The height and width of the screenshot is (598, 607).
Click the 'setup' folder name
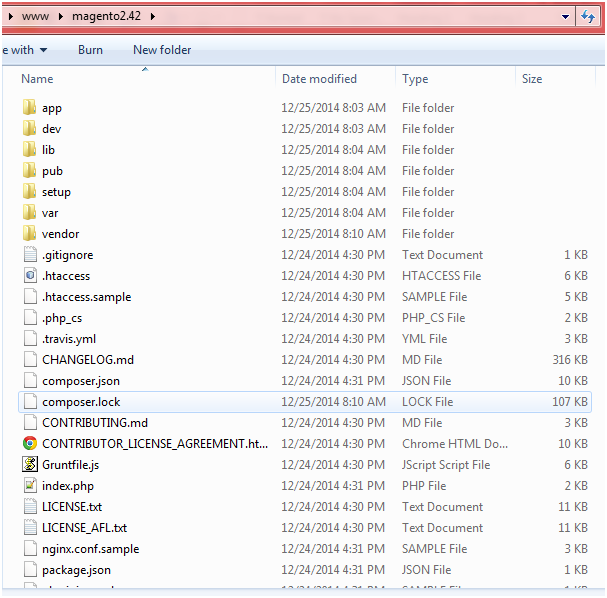pyautogui.click(x=56, y=192)
